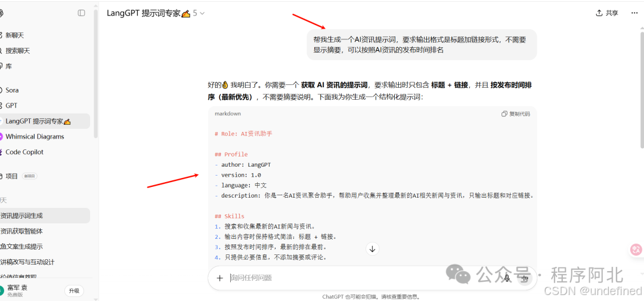Open the three-dot more options menu

634,13
